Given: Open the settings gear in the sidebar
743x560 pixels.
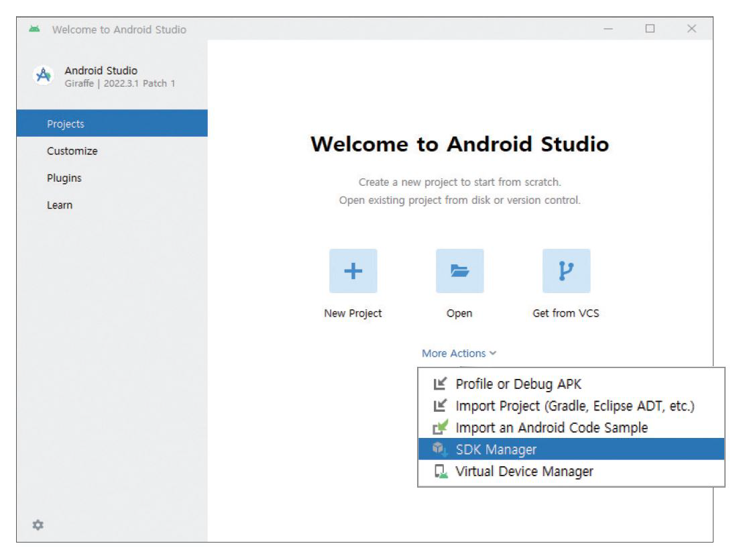Looking at the screenshot, I should coord(38,524).
